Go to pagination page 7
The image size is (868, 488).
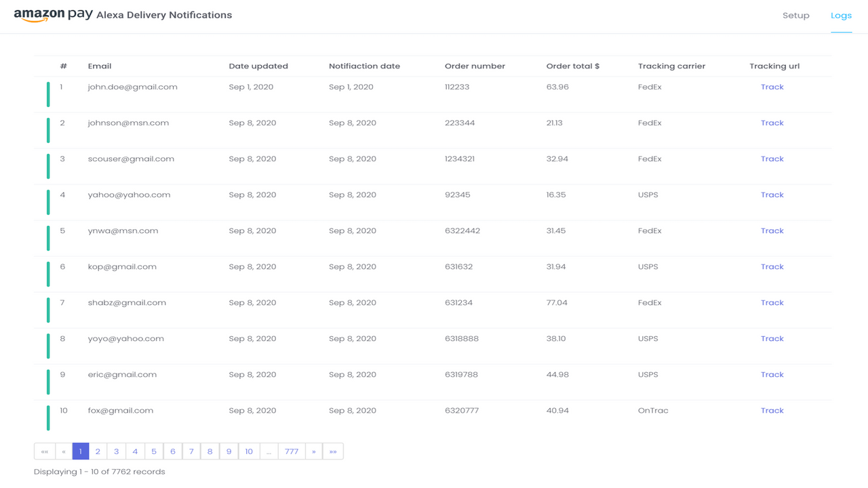tap(191, 451)
